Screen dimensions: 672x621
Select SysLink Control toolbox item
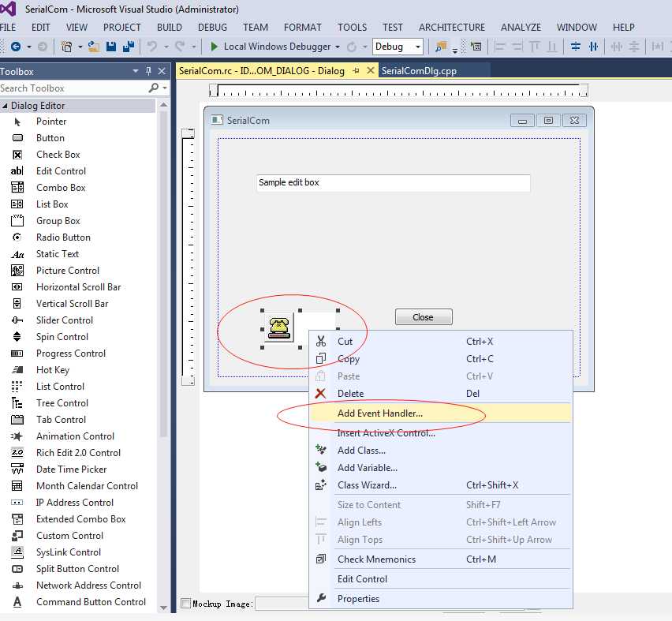pos(77,552)
